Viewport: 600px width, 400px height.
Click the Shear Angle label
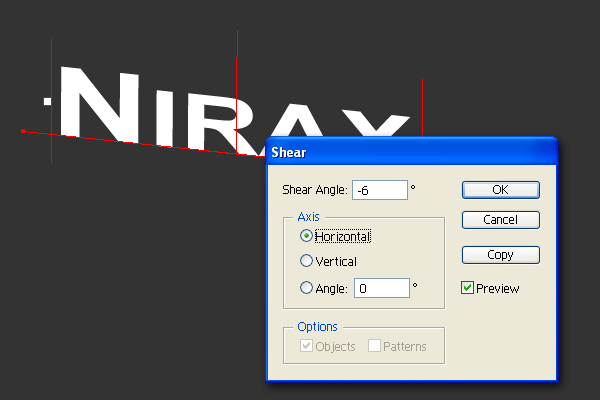[x=315, y=190]
